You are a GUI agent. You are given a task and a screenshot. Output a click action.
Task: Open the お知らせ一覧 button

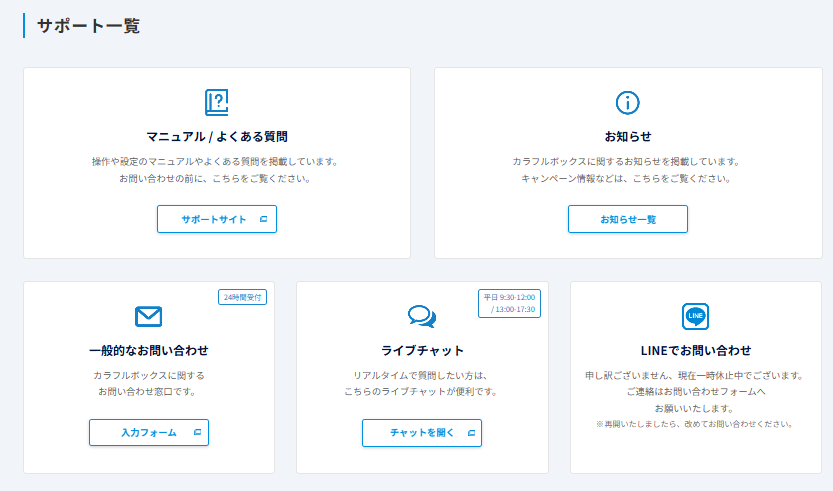[627, 219]
